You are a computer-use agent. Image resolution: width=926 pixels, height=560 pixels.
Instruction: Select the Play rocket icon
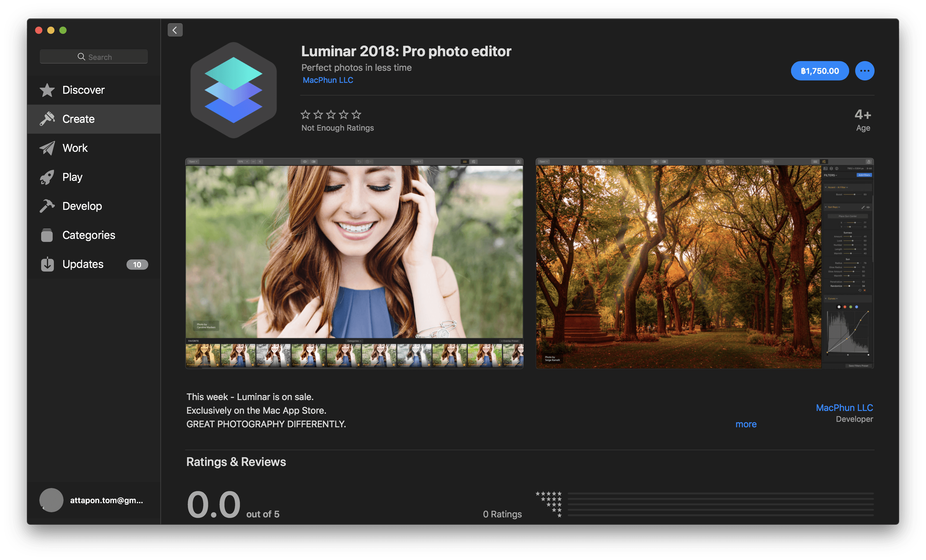pyautogui.click(x=47, y=177)
